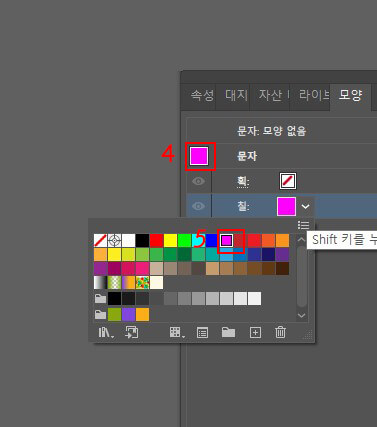Image resolution: width=377 pixels, height=427 pixels.
Task: Pick the olive green swatch in bottom group
Action: click(114, 314)
